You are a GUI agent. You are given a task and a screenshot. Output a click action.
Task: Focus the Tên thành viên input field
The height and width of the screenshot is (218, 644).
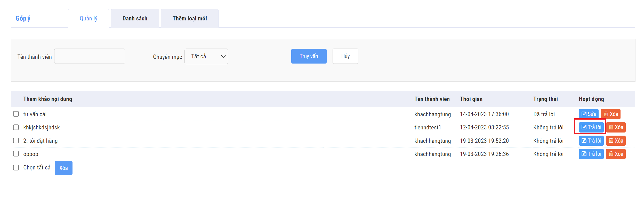point(90,56)
